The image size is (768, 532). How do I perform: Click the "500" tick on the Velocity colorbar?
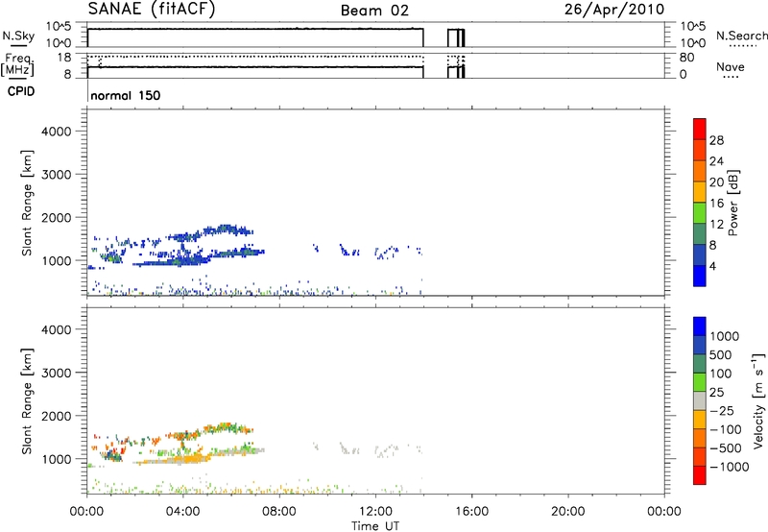pyautogui.click(x=721, y=354)
